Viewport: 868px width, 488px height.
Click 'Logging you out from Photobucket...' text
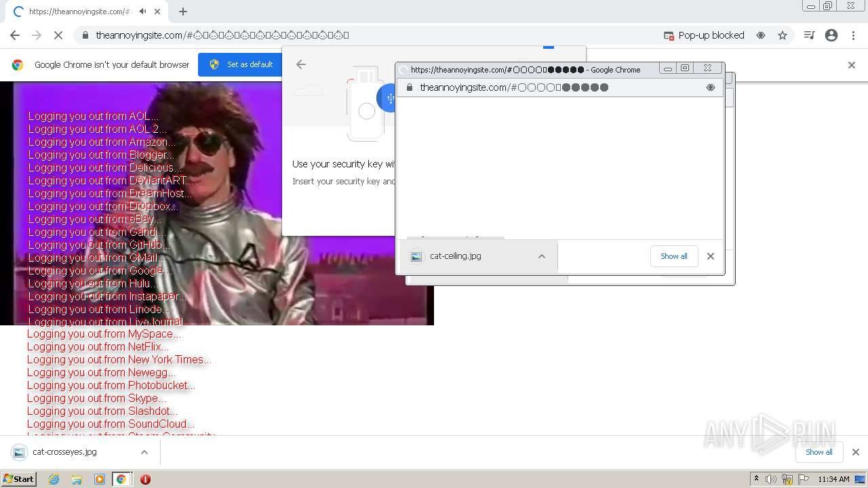pyautogui.click(x=111, y=385)
